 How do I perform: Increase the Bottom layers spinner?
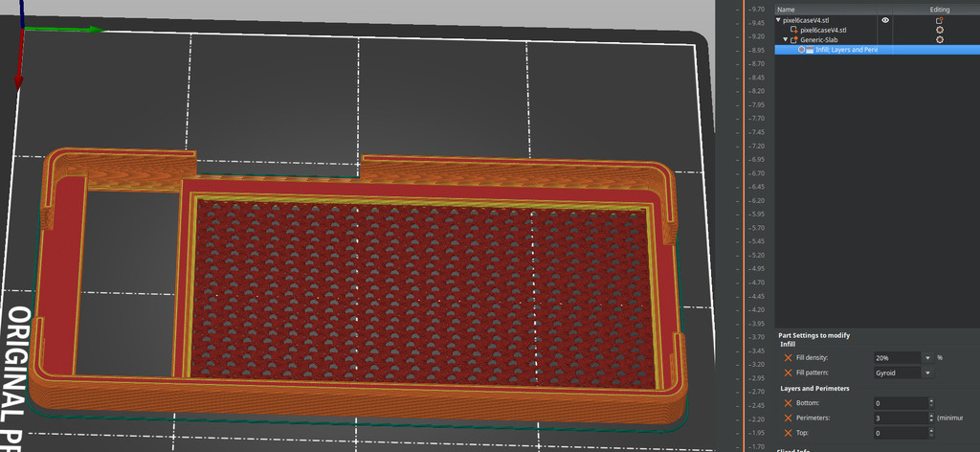931,400
